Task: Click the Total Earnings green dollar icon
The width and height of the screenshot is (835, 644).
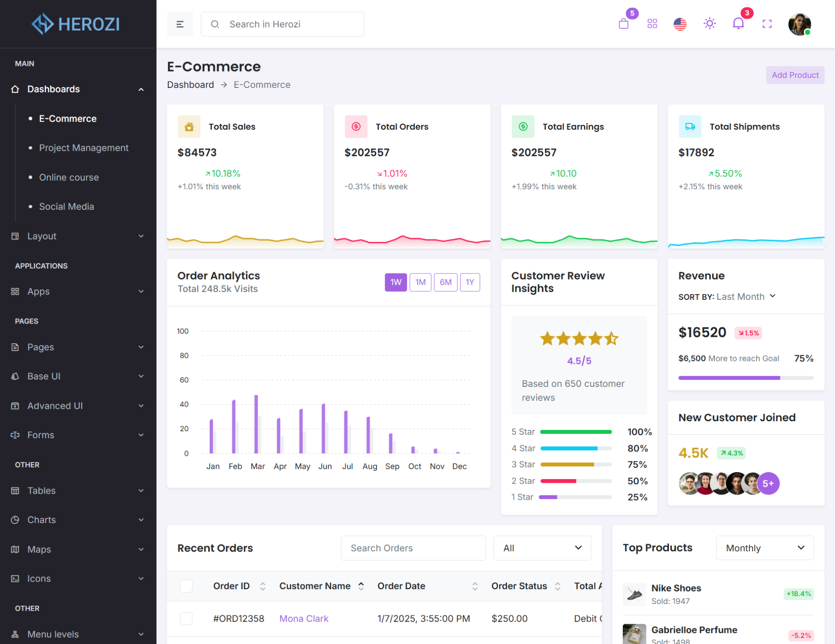Action: (x=523, y=127)
